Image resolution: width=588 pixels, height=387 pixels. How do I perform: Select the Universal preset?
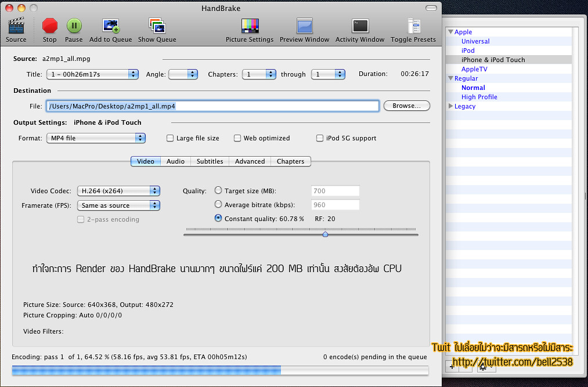[475, 41]
